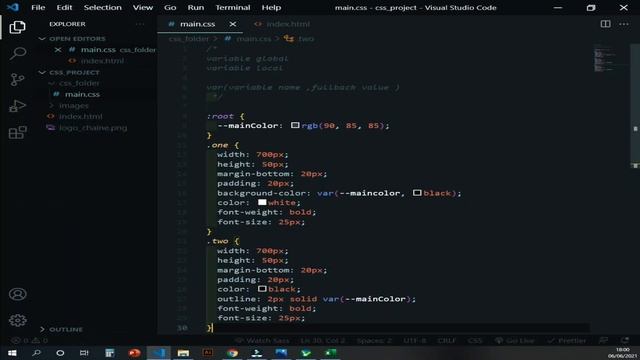Click UTF-8 encoding in status bar
Viewport: 640px width, 360px height.
[x=415, y=340]
